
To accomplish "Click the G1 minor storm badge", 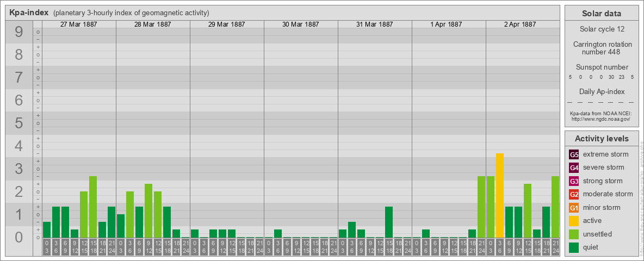I will point(574,207).
